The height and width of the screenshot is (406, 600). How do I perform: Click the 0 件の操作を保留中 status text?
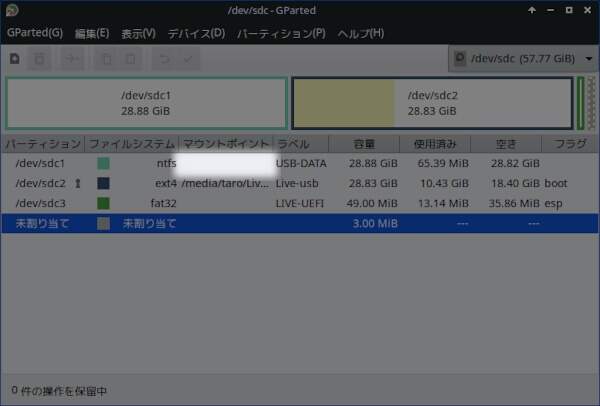pos(59,391)
